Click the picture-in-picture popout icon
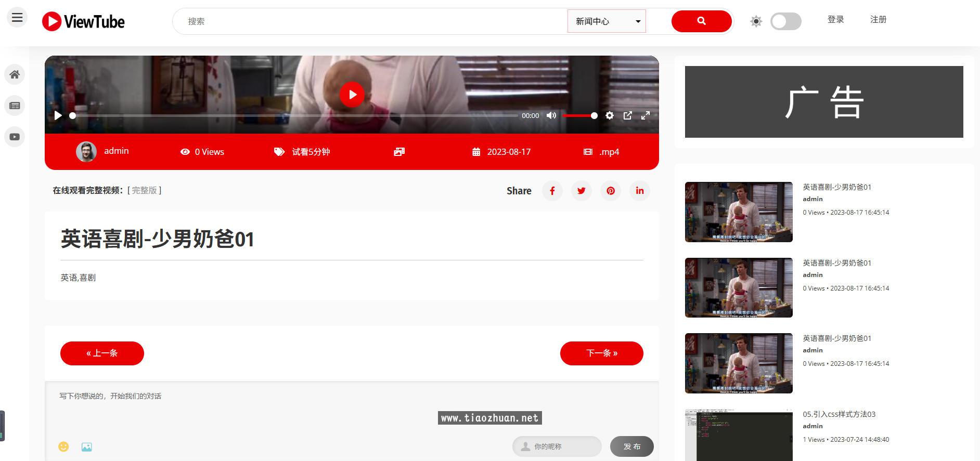The height and width of the screenshot is (461, 980). [628, 115]
